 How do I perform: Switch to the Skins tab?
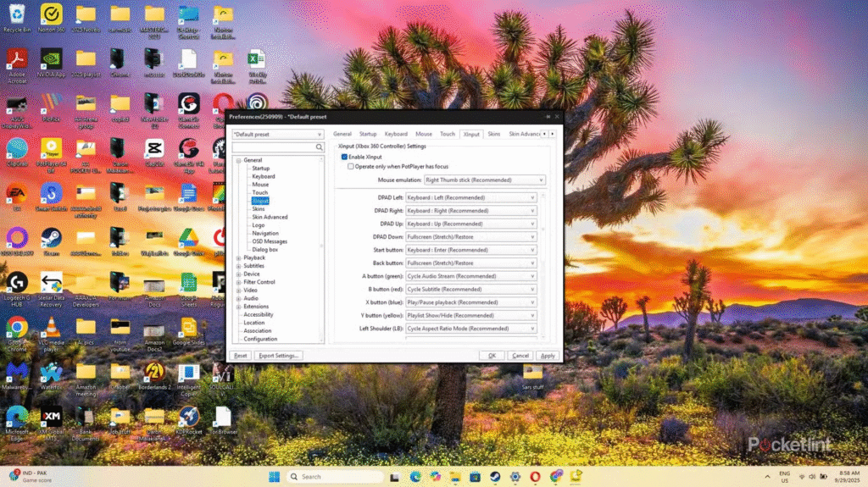pos(493,134)
